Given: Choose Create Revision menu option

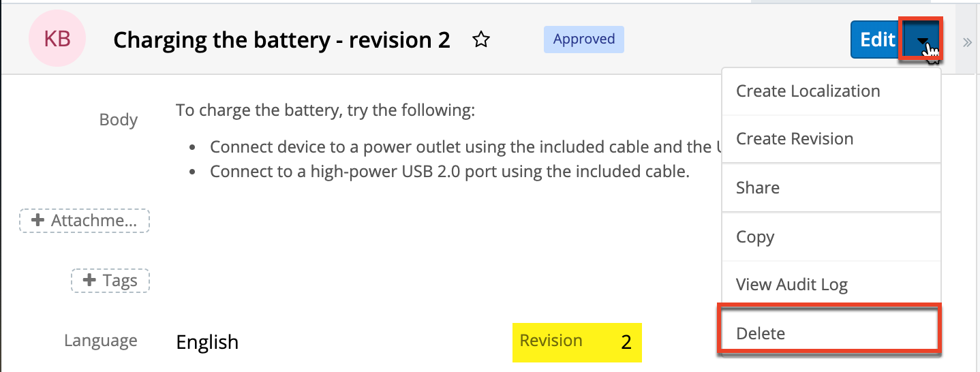Looking at the screenshot, I should coord(794,139).
